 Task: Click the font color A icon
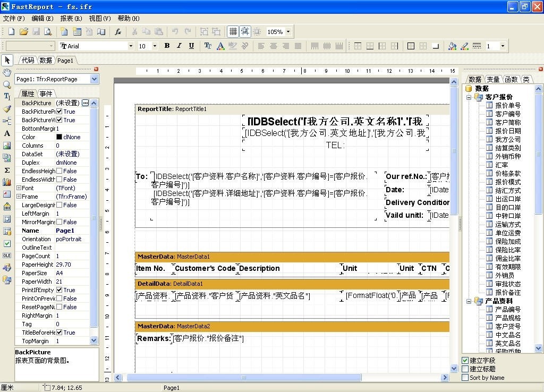[220, 46]
